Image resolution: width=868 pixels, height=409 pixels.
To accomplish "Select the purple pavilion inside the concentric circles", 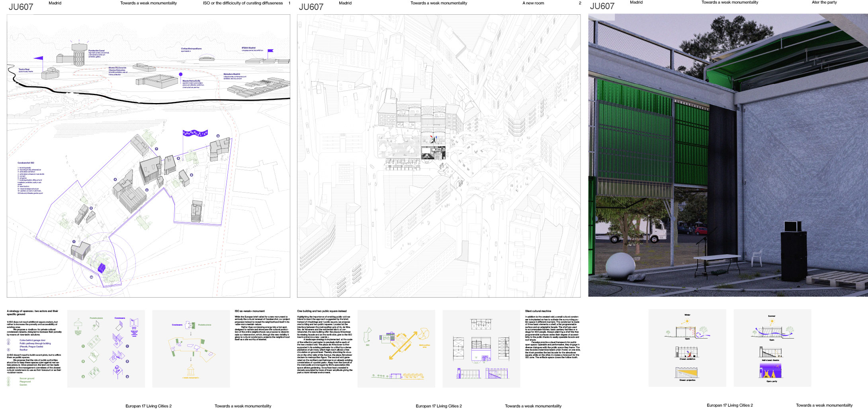I will [102, 267].
